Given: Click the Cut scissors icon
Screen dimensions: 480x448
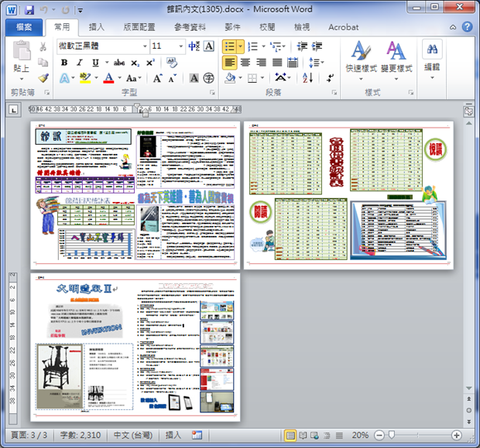Looking at the screenshot, I should [43, 46].
